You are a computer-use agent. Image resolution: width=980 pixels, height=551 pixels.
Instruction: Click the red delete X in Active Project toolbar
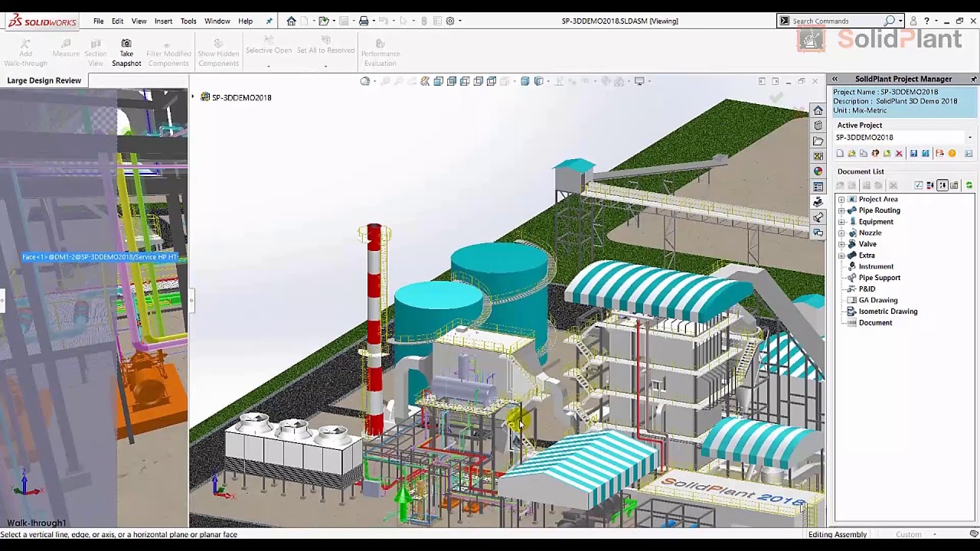(899, 154)
